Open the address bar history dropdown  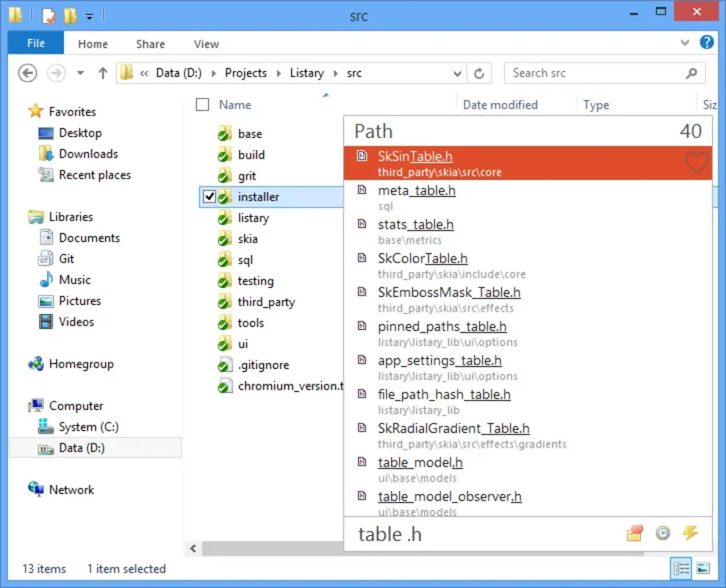click(x=457, y=73)
